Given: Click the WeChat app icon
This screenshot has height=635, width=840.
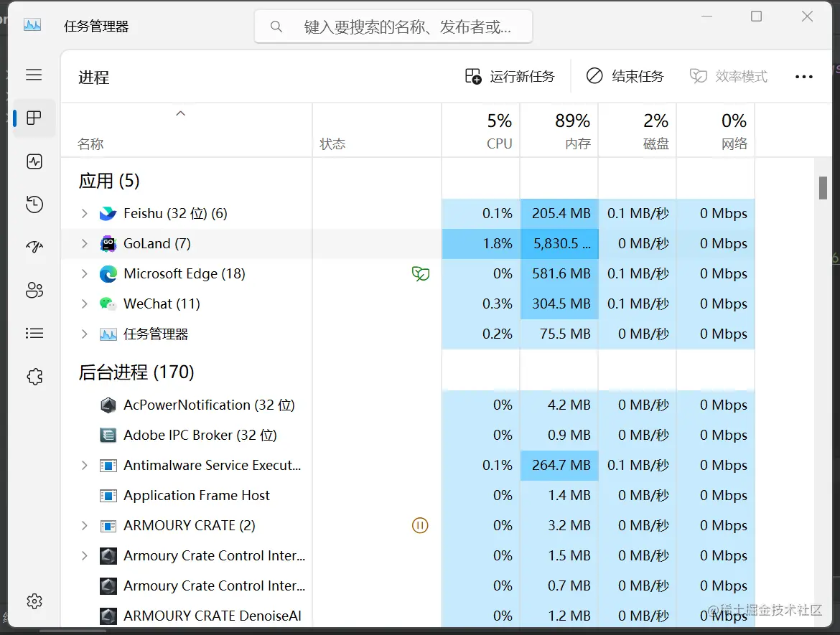Looking at the screenshot, I should click(108, 304).
